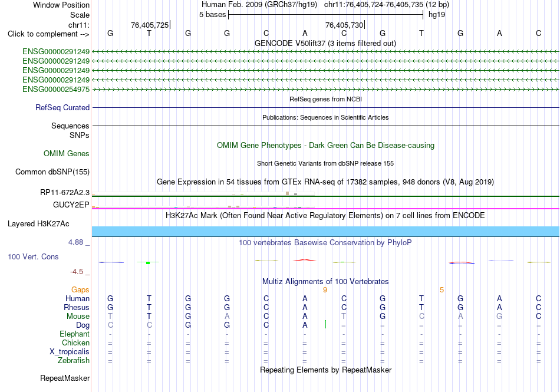Screen dimensions: 560x392
Task: Click the Common dbSNP(155) track label
Action: point(52,172)
